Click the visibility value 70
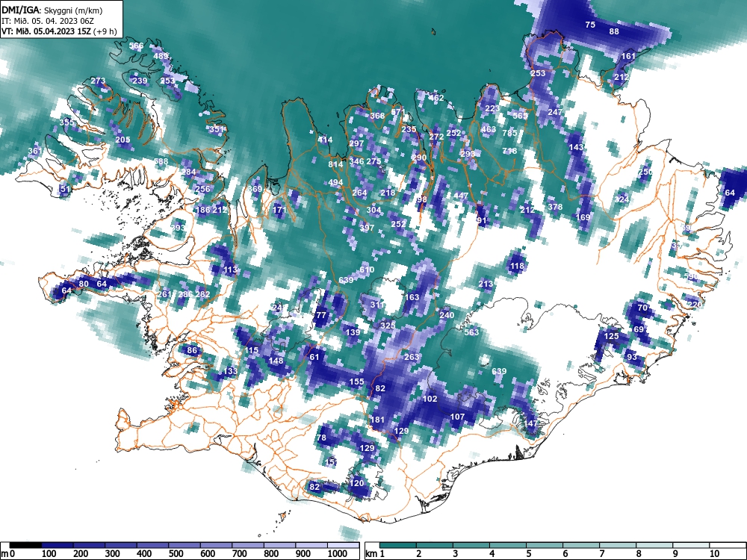 point(642,308)
